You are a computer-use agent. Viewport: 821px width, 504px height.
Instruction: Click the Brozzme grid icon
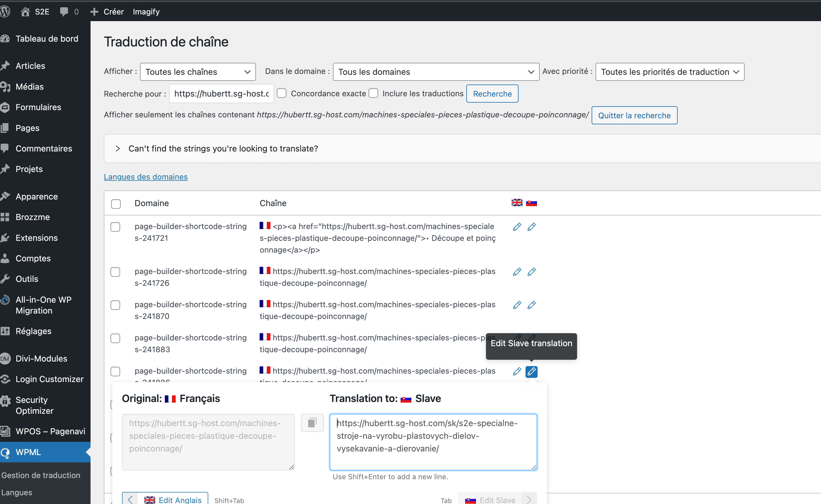pyautogui.click(x=5, y=217)
